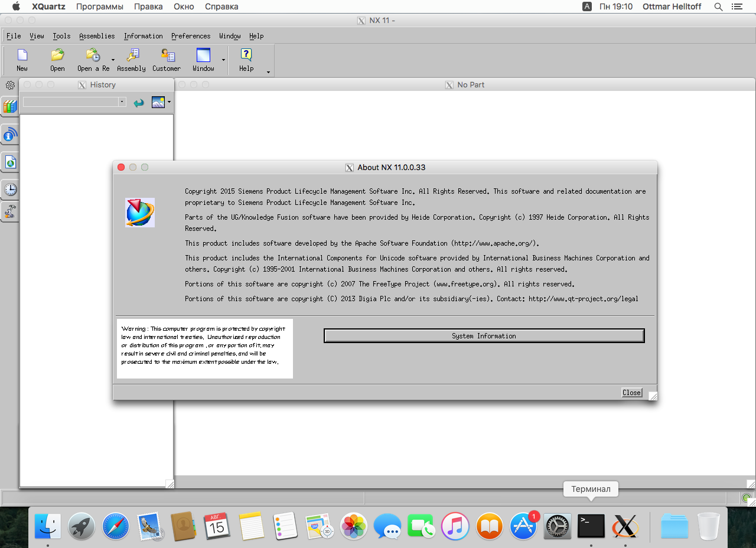756x548 pixels.
Task: Click the Apache Software Foundation notice line
Action: [x=362, y=243]
